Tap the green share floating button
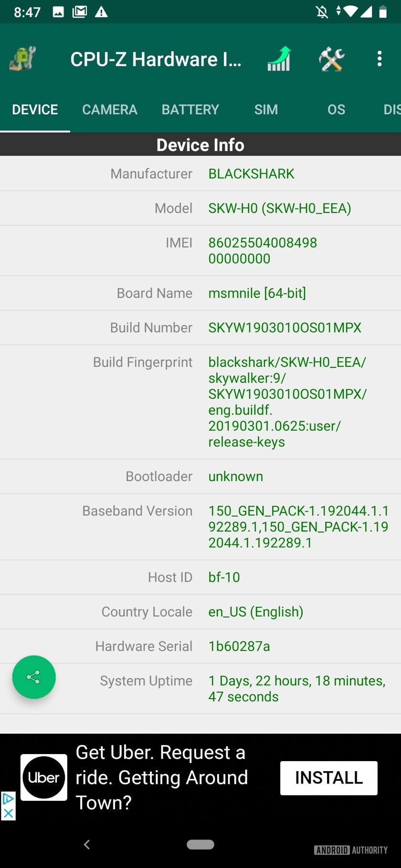Image resolution: width=401 pixels, height=868 pixels. [x=34, y=677]
